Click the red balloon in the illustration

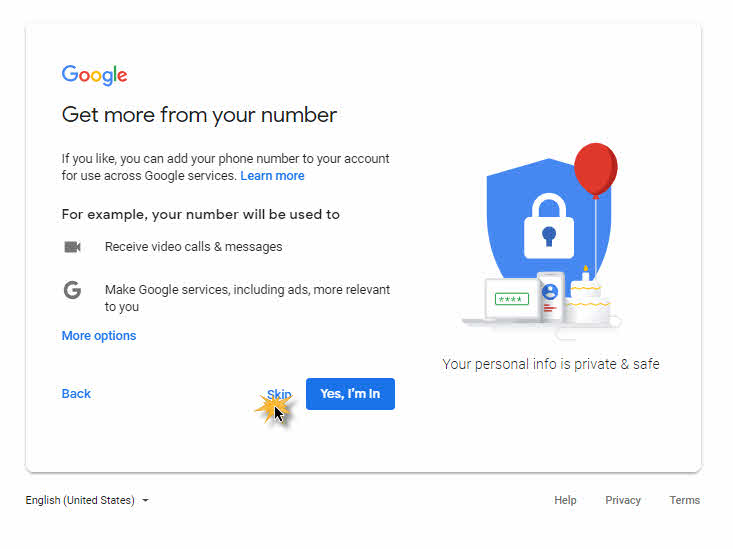point(596,170)
